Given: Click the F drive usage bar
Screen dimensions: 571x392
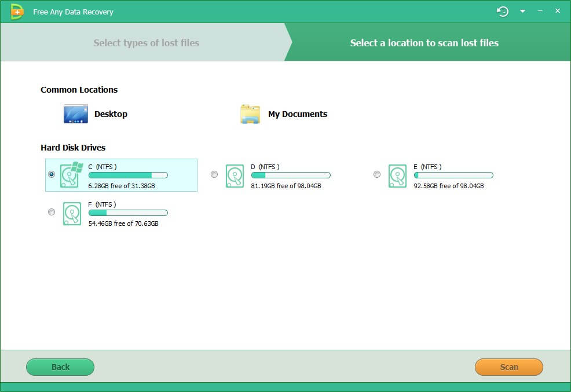Looking at the screenshot, I should click(x=128, y=213).
